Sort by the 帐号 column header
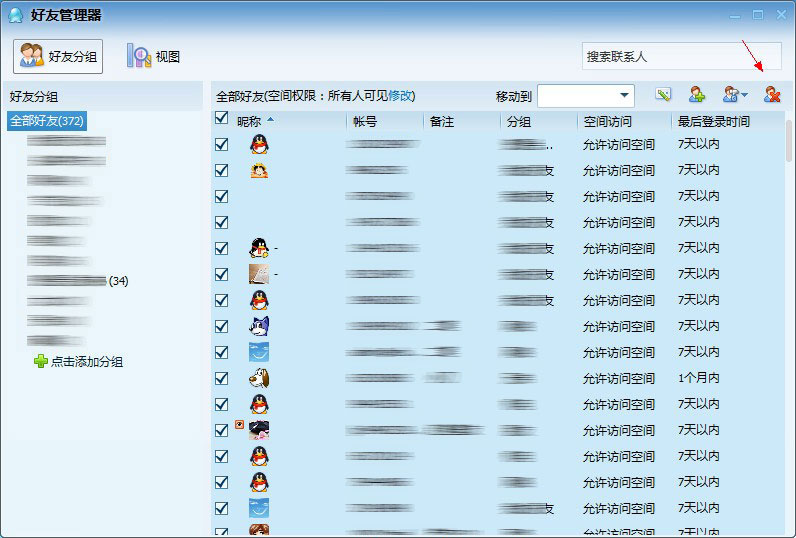Viewport: 796px width, 538px height. coord(364,121)
